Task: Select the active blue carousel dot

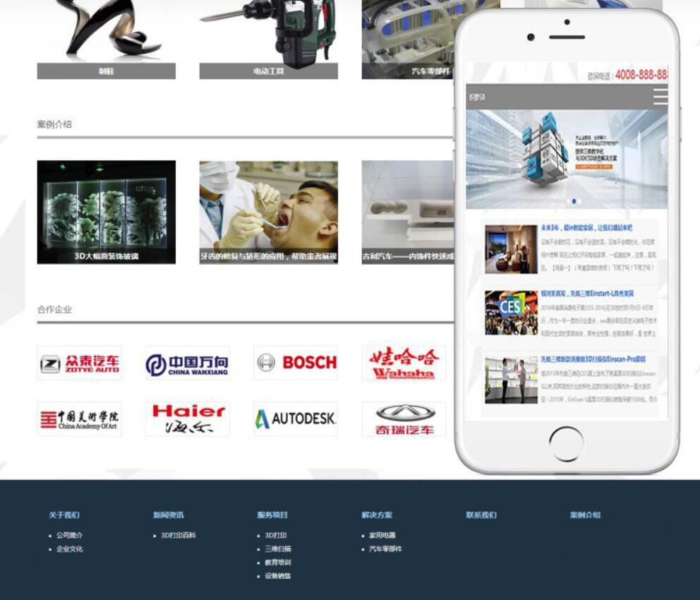Action: pyautogui.click(x=574, y=201)
